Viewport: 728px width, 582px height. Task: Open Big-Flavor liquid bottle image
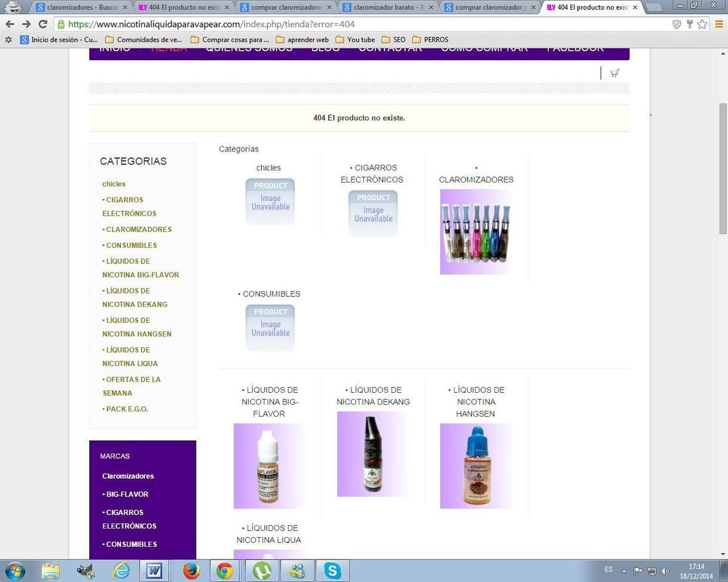269,466
